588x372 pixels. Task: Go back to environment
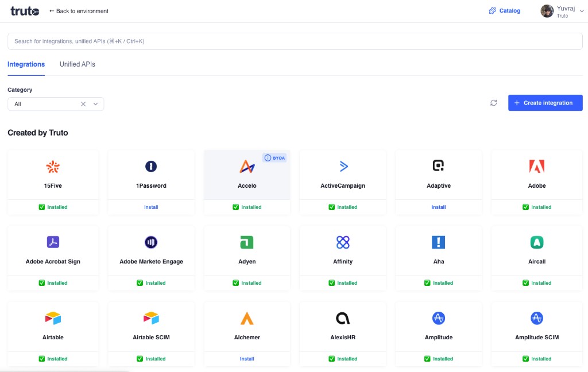79,11
